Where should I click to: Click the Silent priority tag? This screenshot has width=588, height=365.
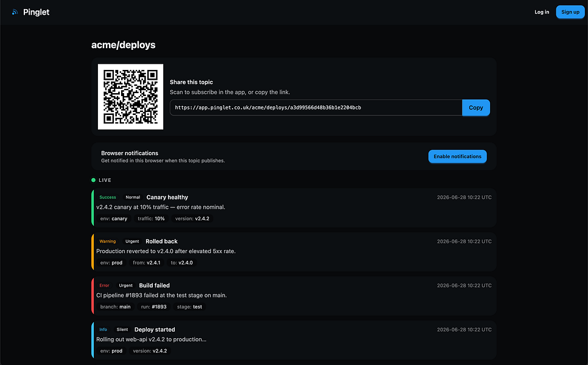[122, 330]
